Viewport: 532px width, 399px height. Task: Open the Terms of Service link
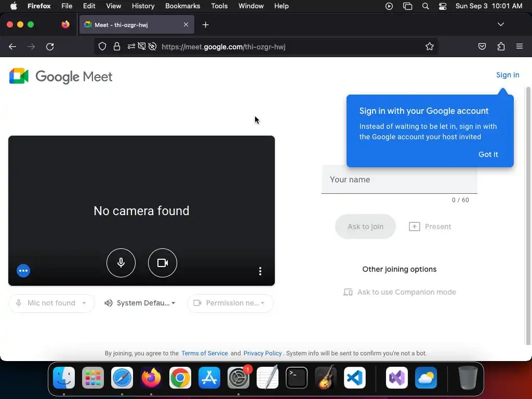pos(205,353)
